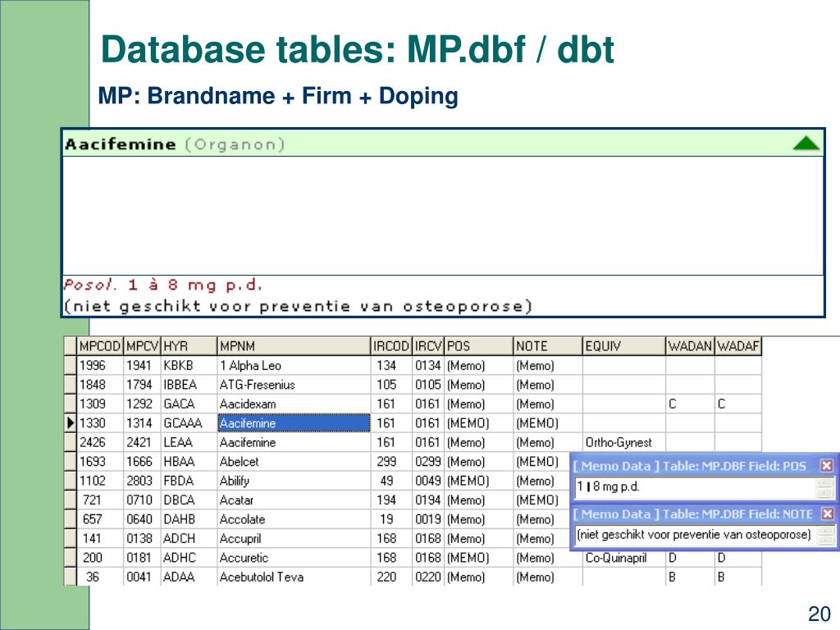The height and width of the screenshot is (630, 840).
Task: Select the 'Aacidexam' name cell
Action: click(x=294, y=404)
